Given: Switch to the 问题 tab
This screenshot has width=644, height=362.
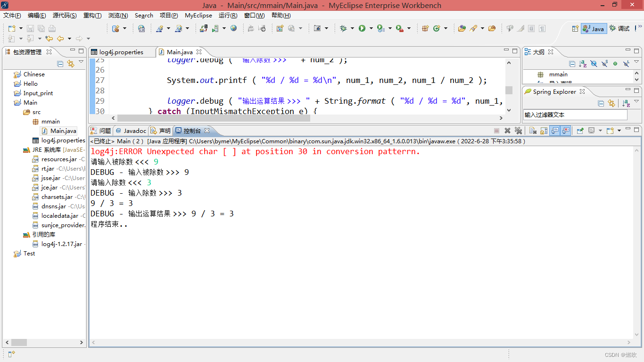Looking at the screenshot, I should pos(101,131).
